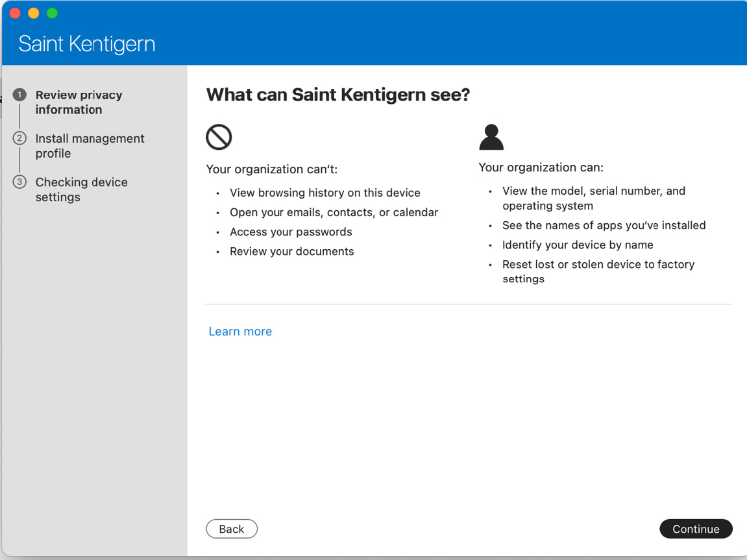
Task: Select Install management profile step
Action: [90, 146]
